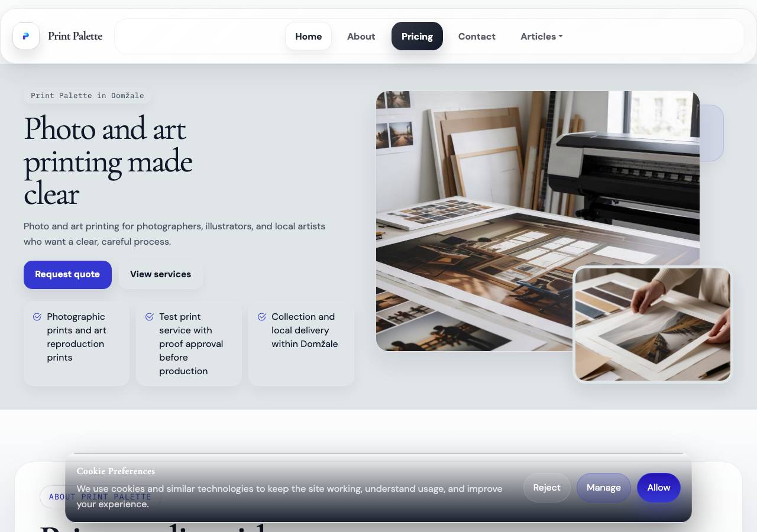Click the checkmark icon beside Test print service
Image resolution: width=757 pixels, height=532 pixels.
click(150, 317)
